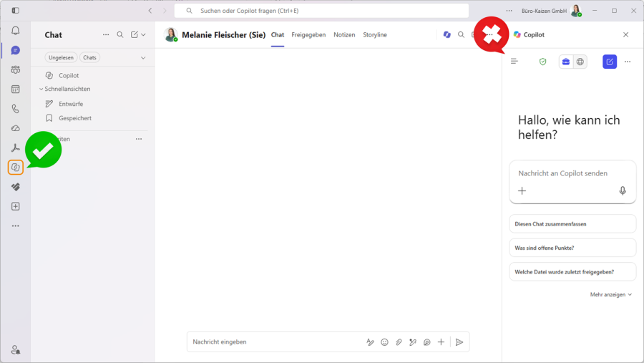Viewport: 644px width, 363px height.
Task: Add content with the plus in the Copilot message box
Action: point(522,190)
